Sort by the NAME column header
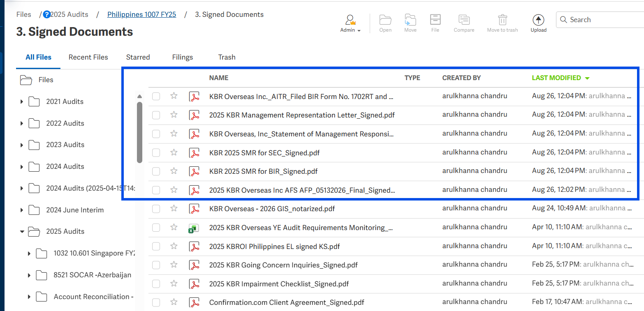This screenshot has width=644, height=311. click(219, 78)
